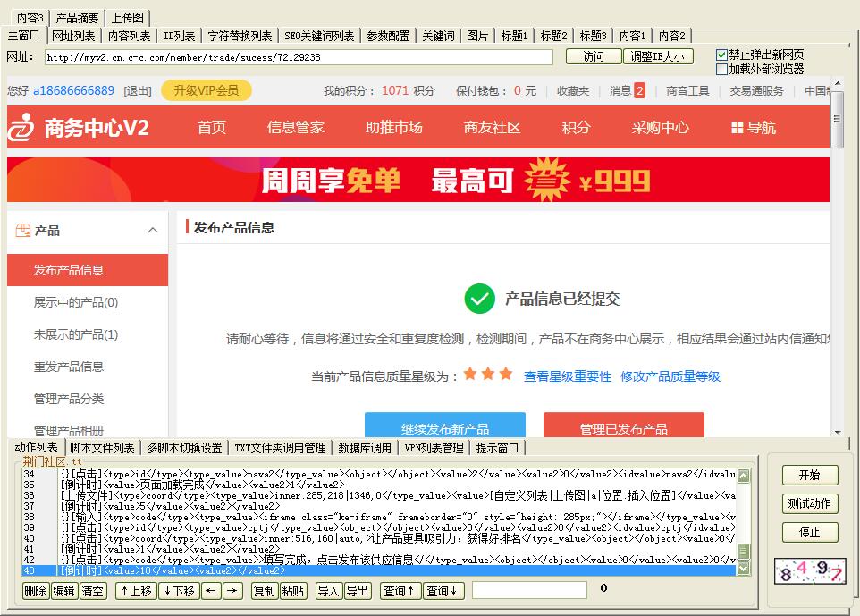Switch to 字符替换列表 tab
The height and width of the screenshot is (616, 860).
tap(240, 36)
